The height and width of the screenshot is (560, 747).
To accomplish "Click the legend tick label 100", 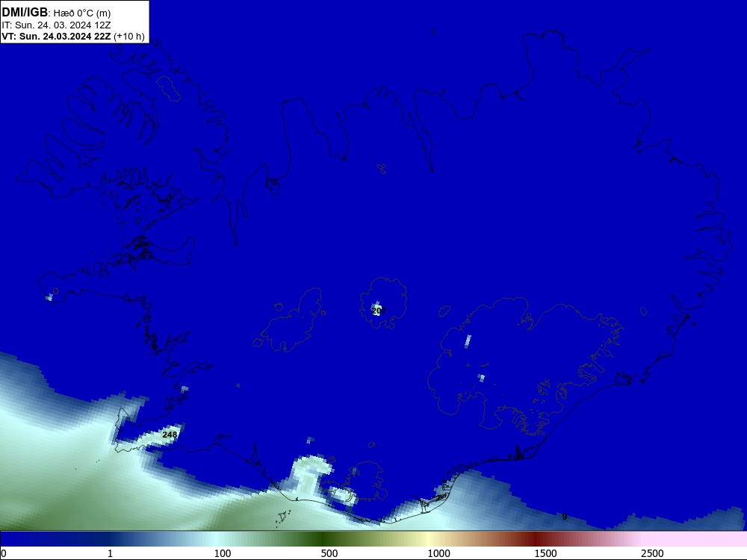I will pyautogui.click(x=223, y=553).
